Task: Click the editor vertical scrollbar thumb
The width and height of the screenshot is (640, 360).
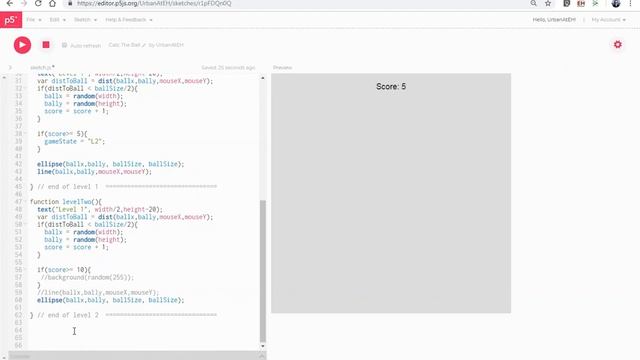Action: (x=262, y=271)
